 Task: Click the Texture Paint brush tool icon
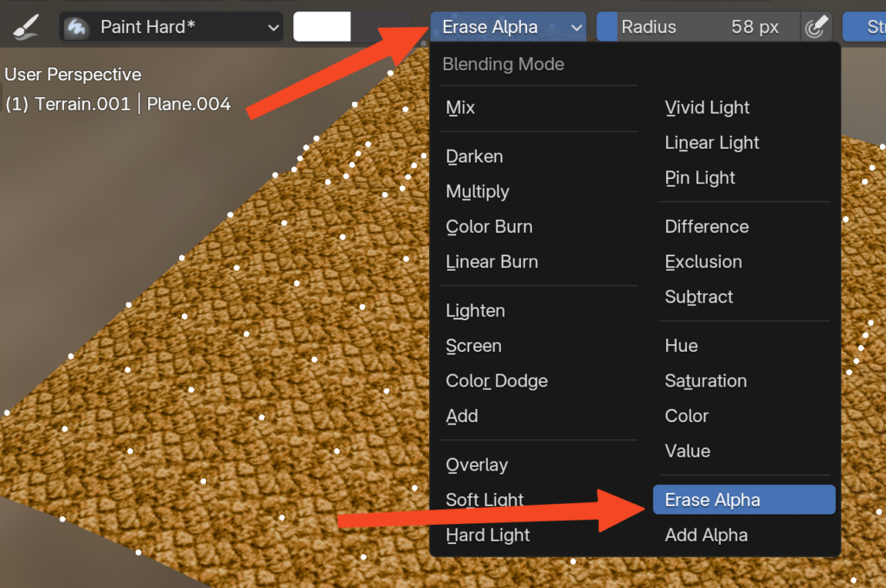pos(25,27)
